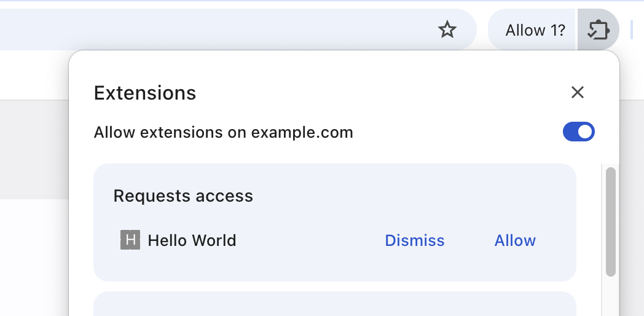Click the Hello World extension name
Image resolution: width=644 pixels, height=316 pixels.
click(192, 240)
